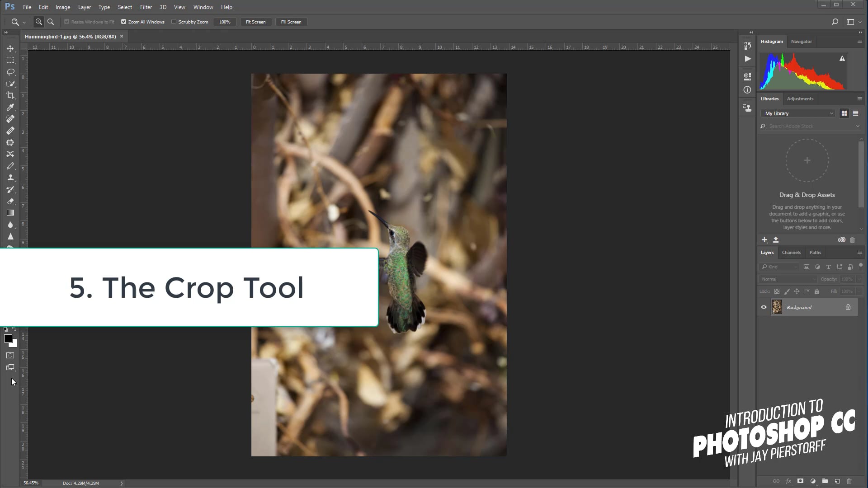
Task: Enable the Scrubby Zoom checkbox
Action: click(x=174, y=22)
